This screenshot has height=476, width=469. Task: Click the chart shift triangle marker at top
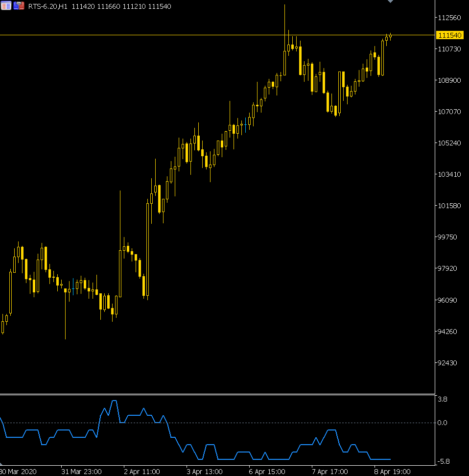390,1
